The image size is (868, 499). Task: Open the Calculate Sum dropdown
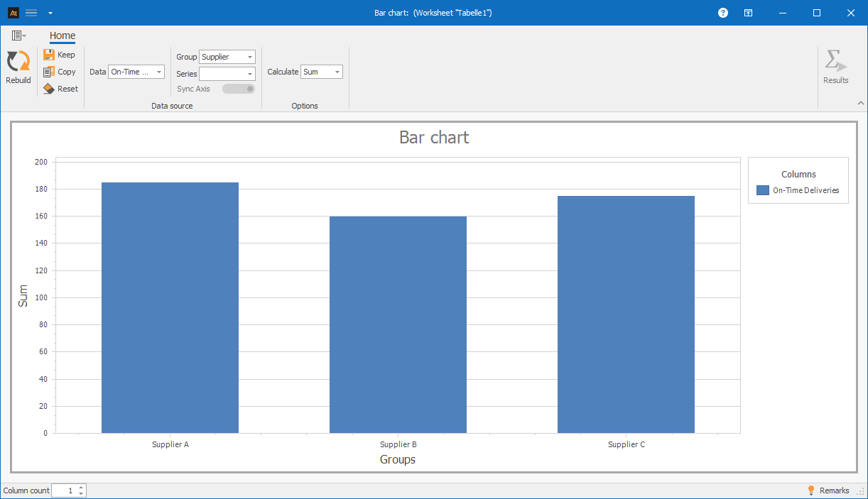(x=322, y=72)
